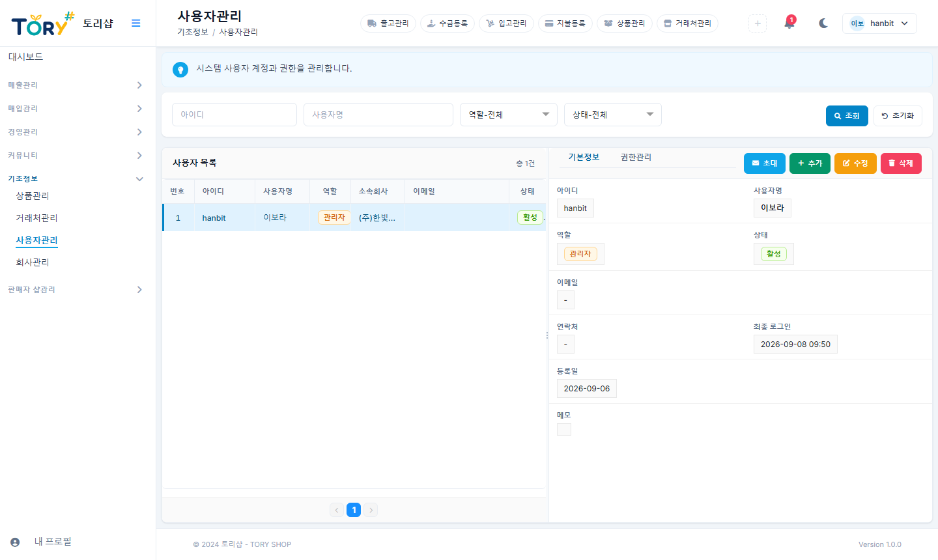Expand 경영관리 sidebar menu
This screenshot has height=560, width=938.
coord(76,132)
